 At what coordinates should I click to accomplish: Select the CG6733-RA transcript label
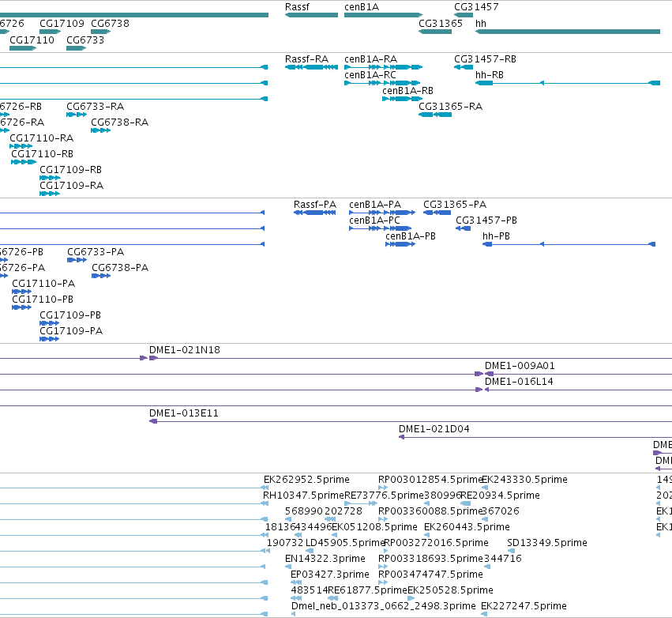(x=95, y=107)
